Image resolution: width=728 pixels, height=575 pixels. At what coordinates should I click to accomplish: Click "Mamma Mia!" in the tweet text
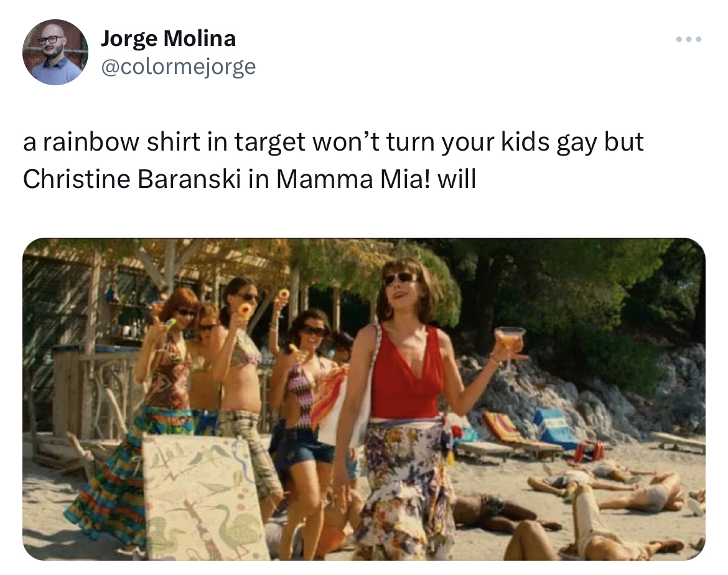354,179
